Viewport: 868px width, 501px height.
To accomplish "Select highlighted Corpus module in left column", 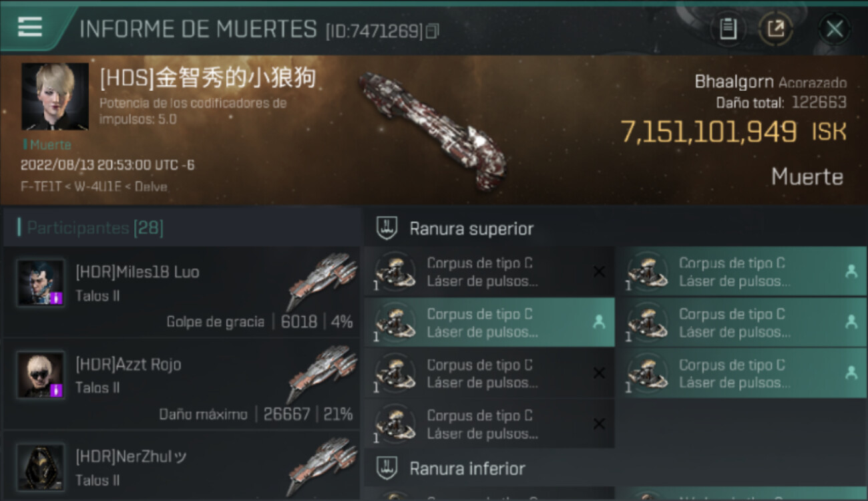I will tap(489, 323).
